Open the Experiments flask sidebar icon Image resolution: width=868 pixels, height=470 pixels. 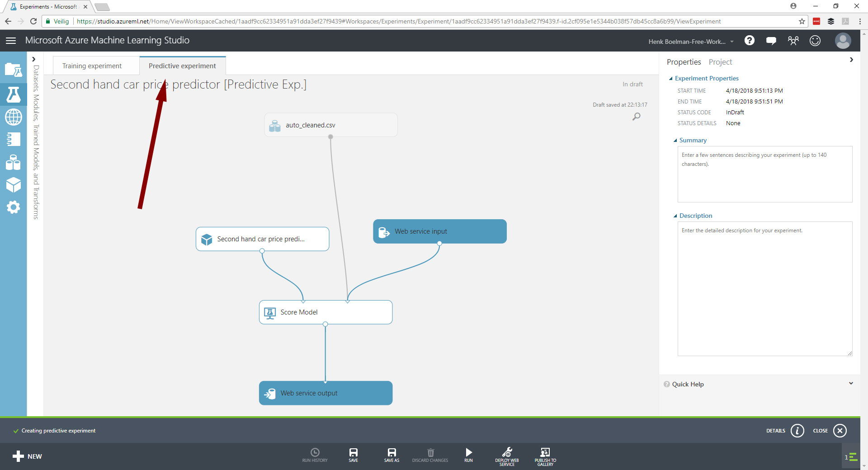13,94
